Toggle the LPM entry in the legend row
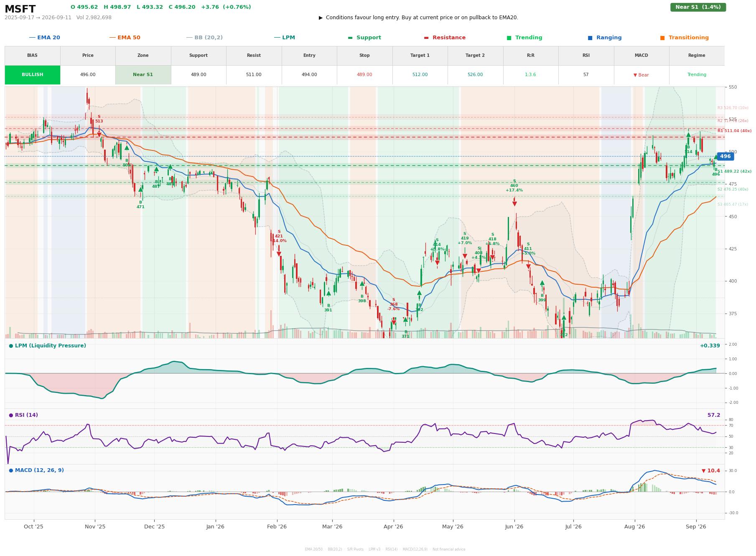This screenshot has height=556, width=756. 284,38
